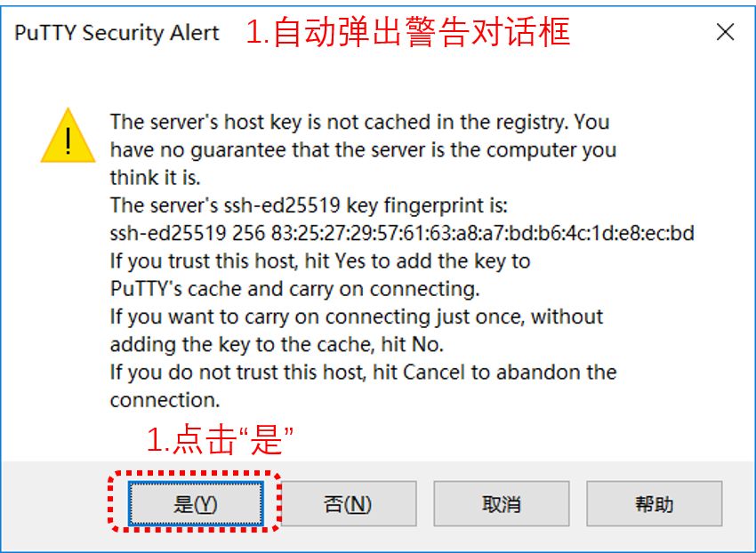Click the ssh-ed25519 256 fingerprint value line
The height and width of the screenshot is (553, 756).
[x=402, y=233]
